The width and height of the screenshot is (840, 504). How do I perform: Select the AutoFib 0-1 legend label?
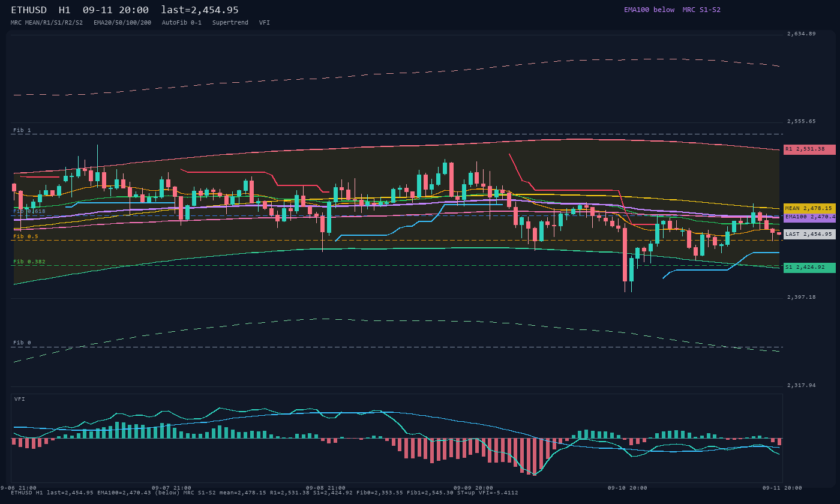click(x=182, y=22)
